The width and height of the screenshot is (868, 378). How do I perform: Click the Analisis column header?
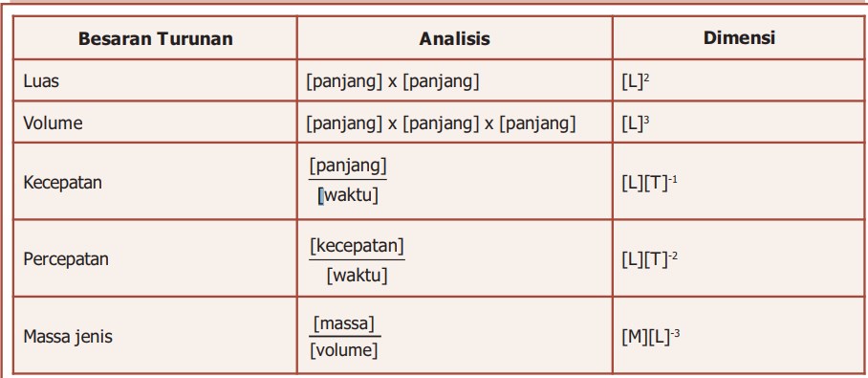(x=454, y=39)
